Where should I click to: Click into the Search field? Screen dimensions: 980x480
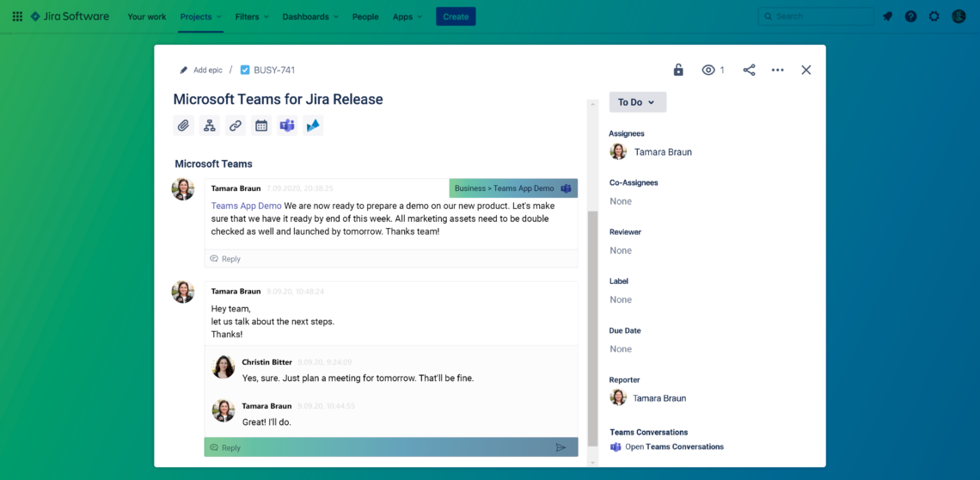coord(816,16)
